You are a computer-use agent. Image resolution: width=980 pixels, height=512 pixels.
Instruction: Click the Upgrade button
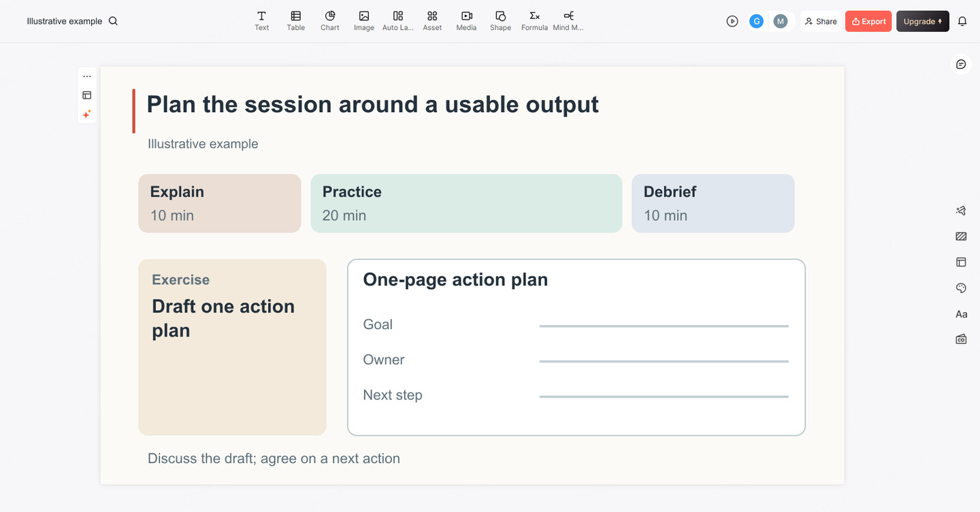click(x=923, y=21)
